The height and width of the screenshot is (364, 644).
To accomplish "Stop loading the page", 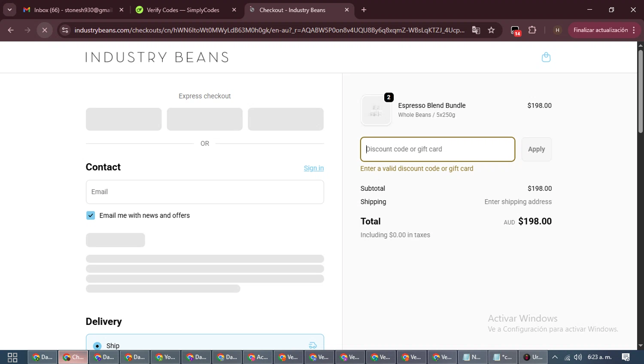I will point(45,30).
